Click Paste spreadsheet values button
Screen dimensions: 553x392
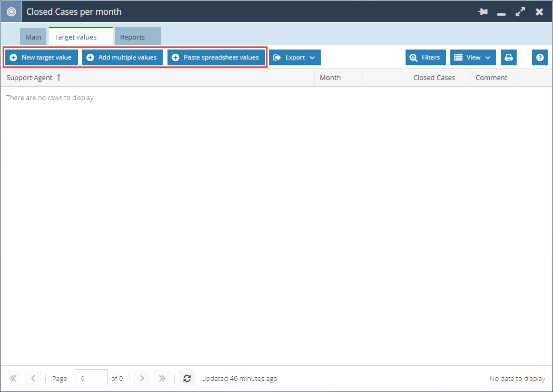216,57
